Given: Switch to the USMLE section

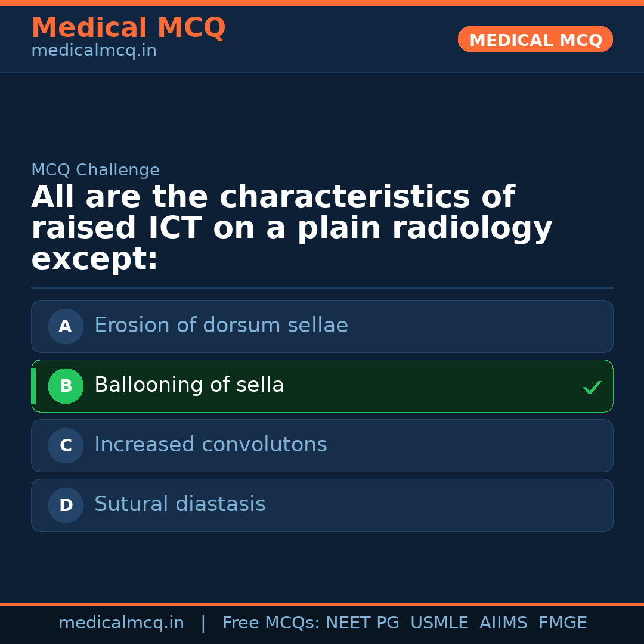Looking at the screenshot, I should (x=439, y=623).
